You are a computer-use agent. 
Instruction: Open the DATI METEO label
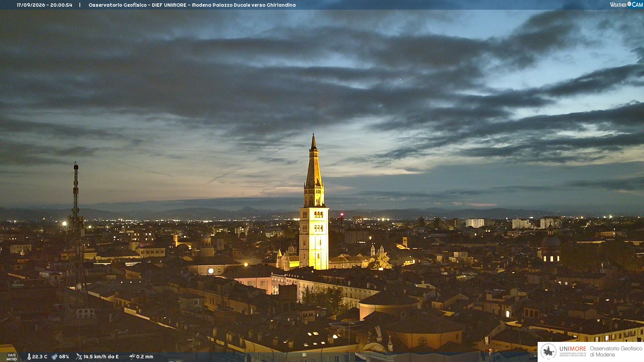[12, 357]
